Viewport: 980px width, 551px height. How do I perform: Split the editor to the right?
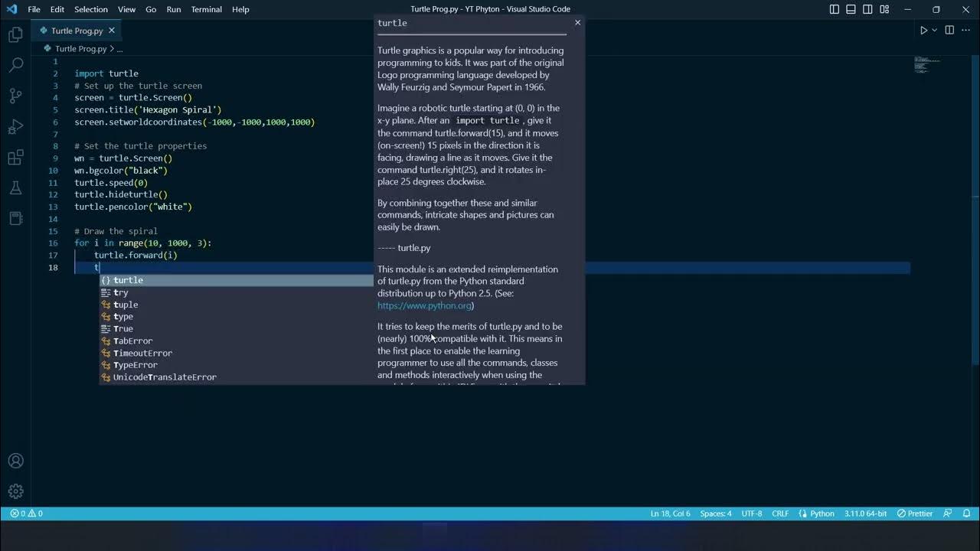[949, 31]
